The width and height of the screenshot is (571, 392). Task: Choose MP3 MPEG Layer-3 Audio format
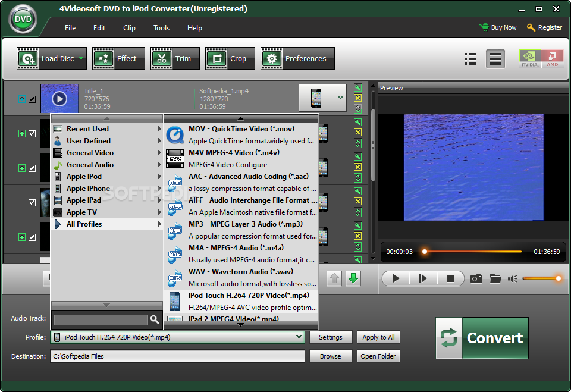(241, 230)
